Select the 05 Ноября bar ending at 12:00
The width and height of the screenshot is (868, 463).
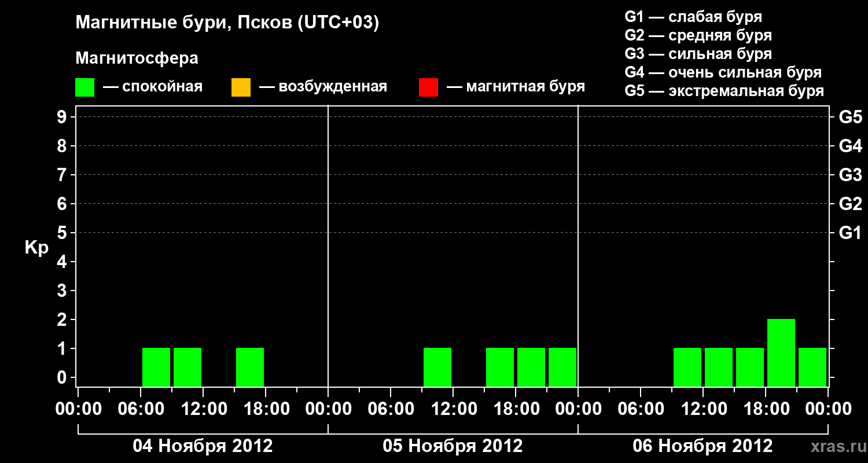[437, 367]
